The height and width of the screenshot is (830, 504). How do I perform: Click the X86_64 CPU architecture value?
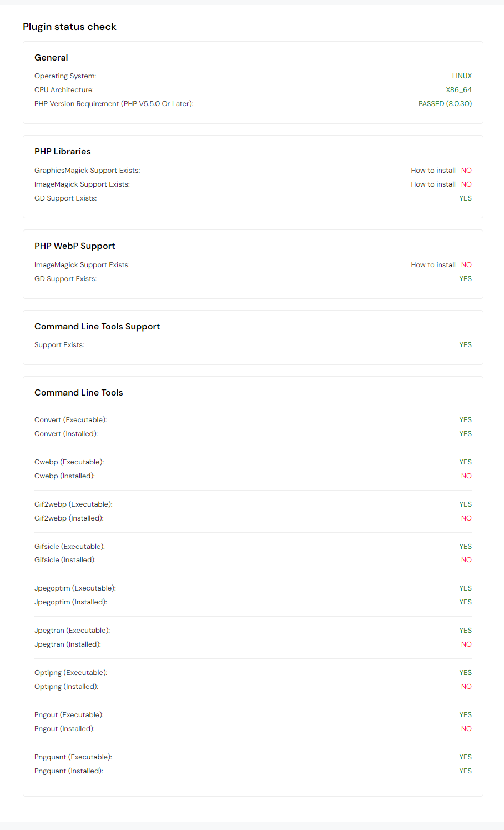point(458,90)
